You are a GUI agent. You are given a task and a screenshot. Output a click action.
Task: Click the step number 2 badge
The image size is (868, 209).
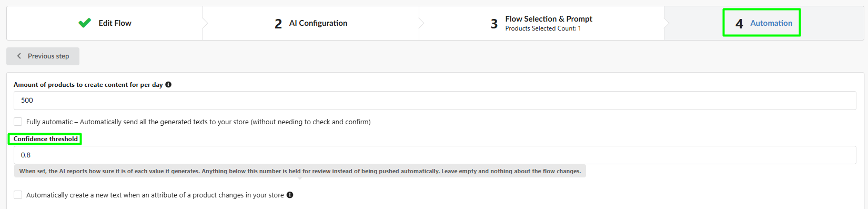click(278, 24)
